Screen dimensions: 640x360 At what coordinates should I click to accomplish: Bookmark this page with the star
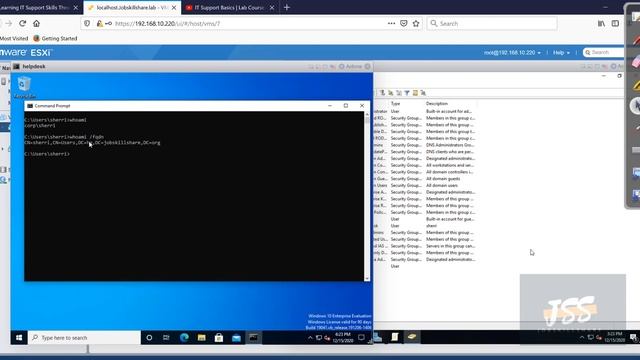click(416, 24)
